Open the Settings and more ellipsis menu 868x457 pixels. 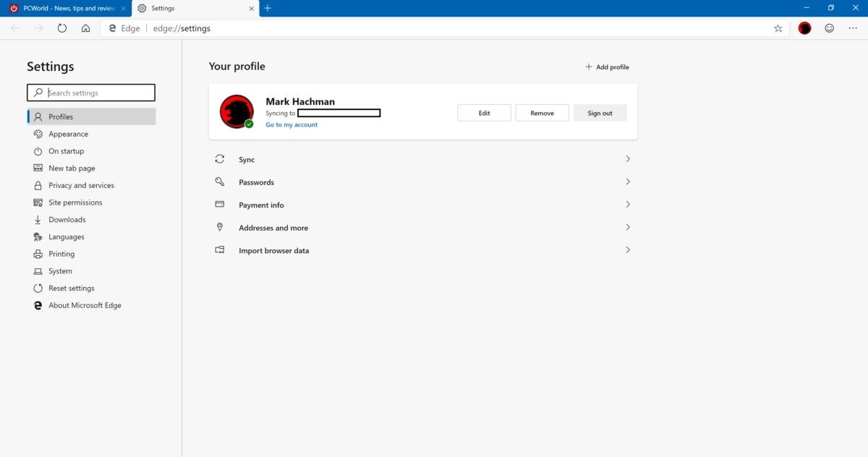pos(853,28)
